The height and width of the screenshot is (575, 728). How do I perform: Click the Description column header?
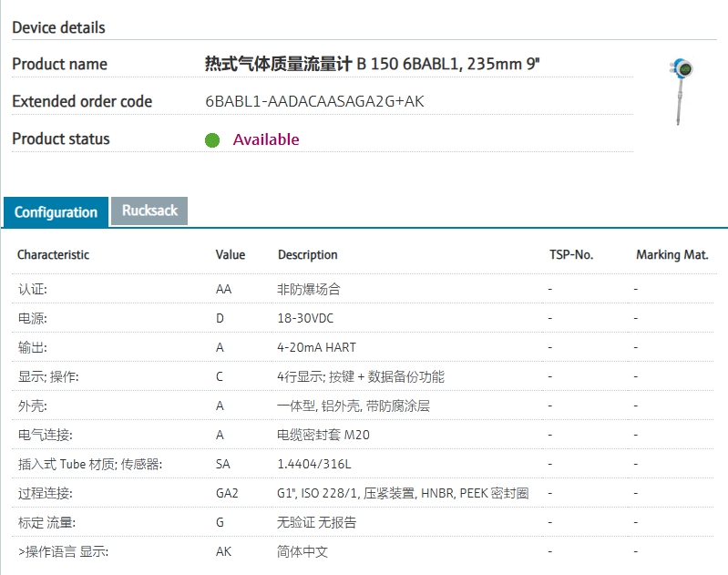tap(308, 255)
